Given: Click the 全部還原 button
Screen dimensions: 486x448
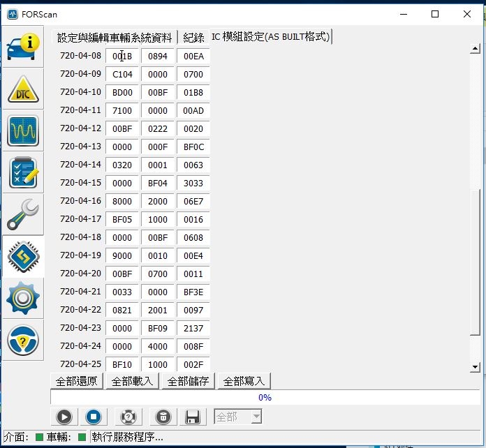Looking at the screenshot, I should 77,381.
